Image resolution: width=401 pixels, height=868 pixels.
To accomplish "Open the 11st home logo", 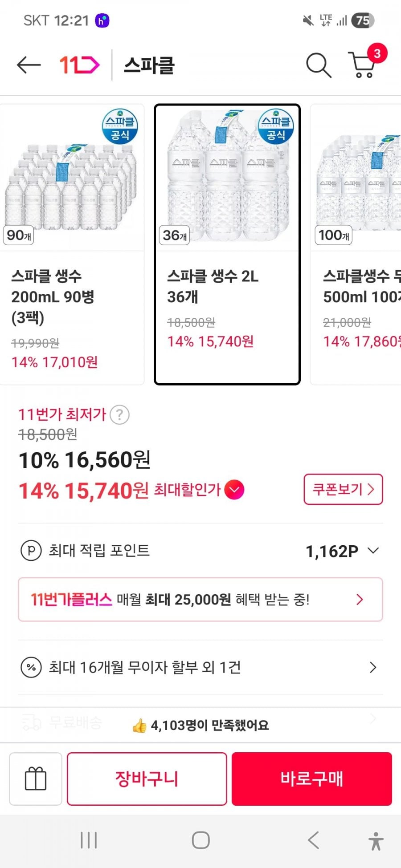I will click(79, 65).
